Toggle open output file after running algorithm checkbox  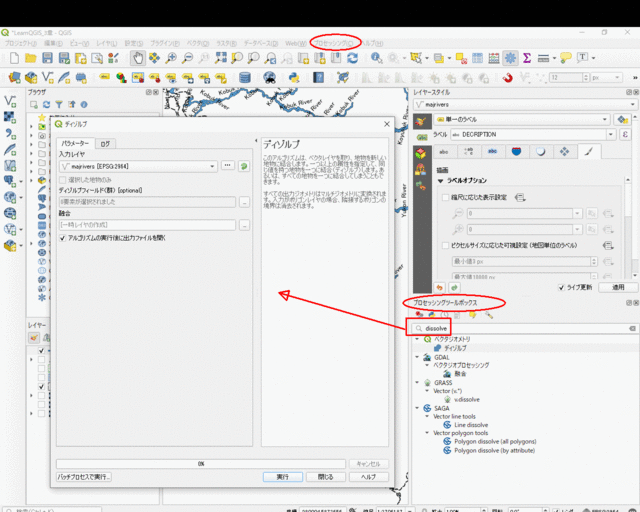click(x=62, y=238)
